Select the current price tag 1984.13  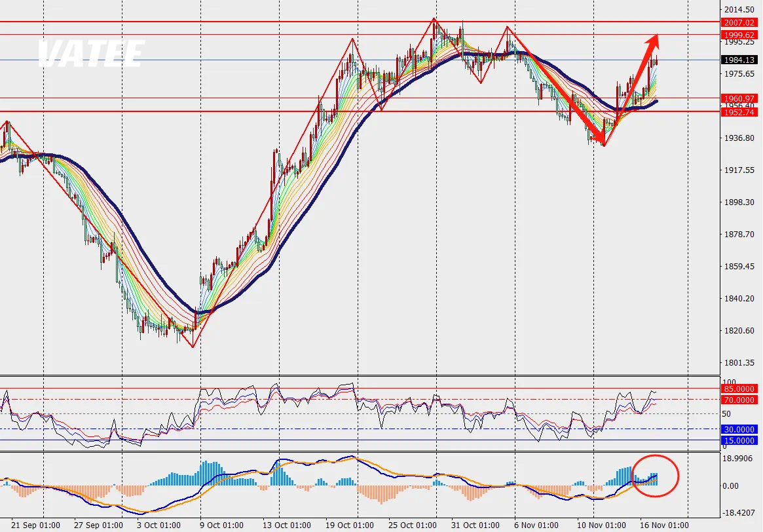coord(738,60)
